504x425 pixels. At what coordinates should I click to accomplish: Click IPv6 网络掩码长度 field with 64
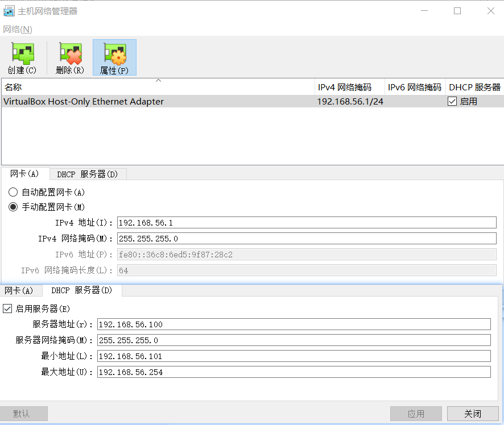307,270
